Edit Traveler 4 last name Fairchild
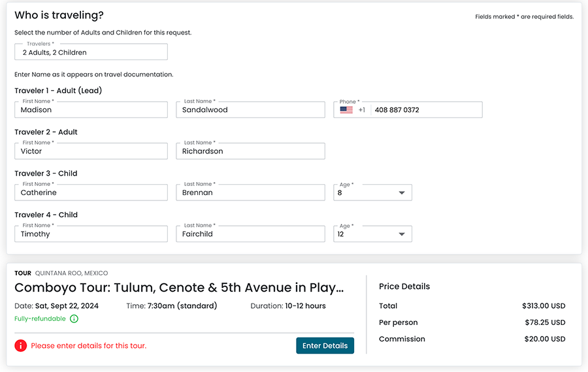 tap(250, 234)
